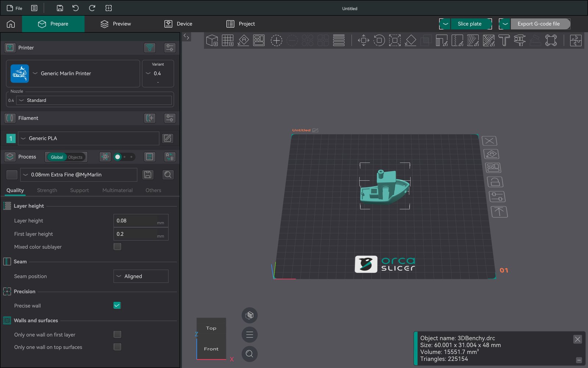Open the Nozzle Standard dropdown
The image size is (588, 368).
[x=94, y=100]
